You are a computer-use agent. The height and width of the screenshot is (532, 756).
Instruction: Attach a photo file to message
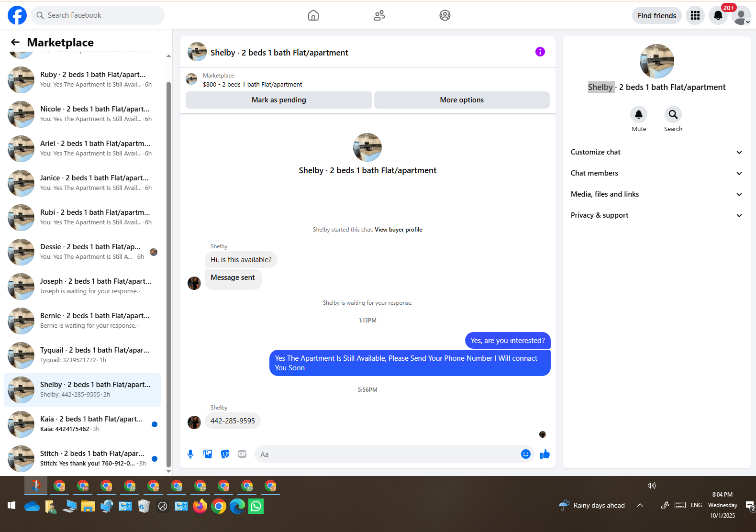point(208,454)
